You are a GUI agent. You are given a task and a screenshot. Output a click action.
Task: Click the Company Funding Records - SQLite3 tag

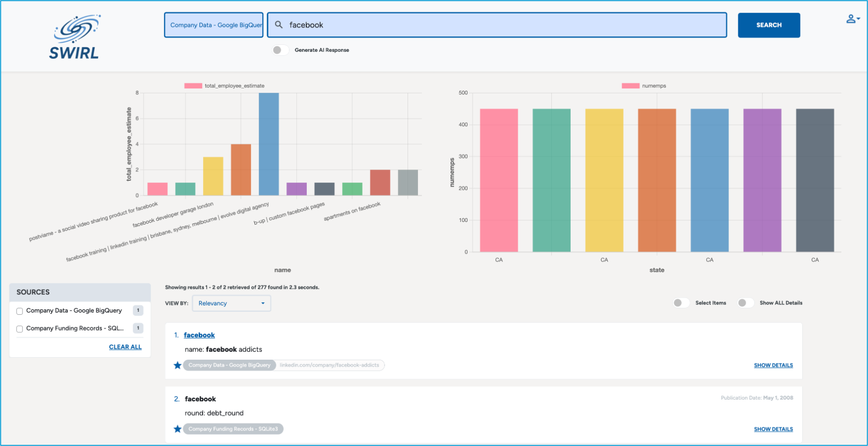(233, 429)
